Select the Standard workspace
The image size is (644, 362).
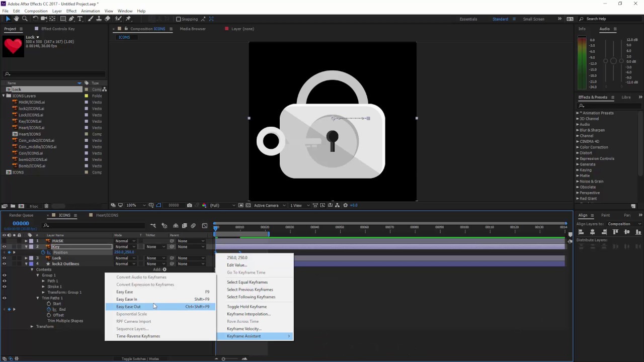[500, 19]
